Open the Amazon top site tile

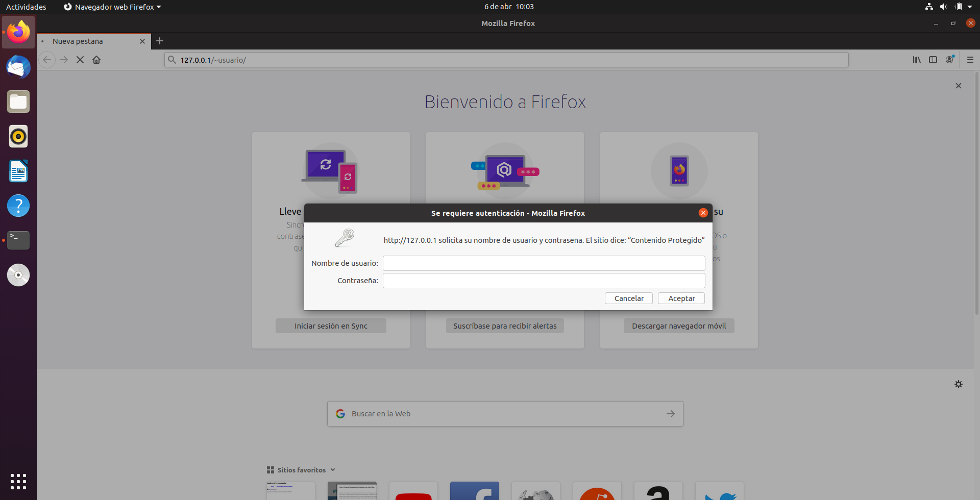click(x=658, y=491)
